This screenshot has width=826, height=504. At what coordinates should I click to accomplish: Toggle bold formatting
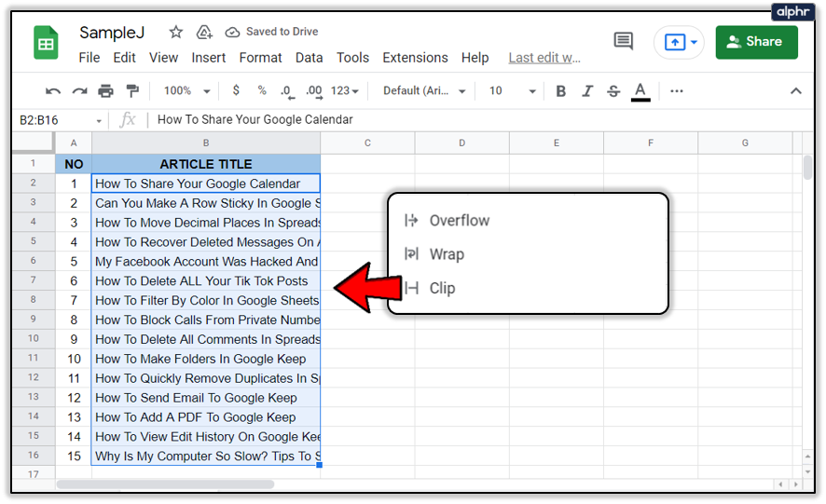pyautogui.click(x=560, y=91)
